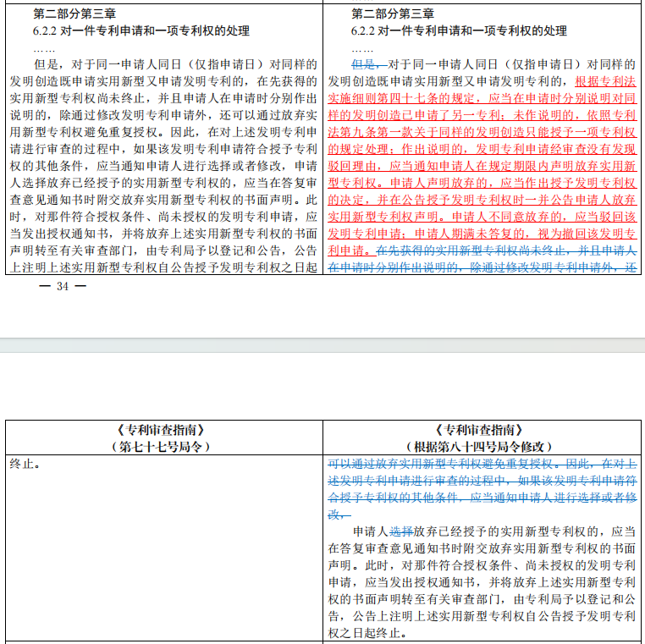
Task: Click revised line starting "权的书面声明转至有关审查部门"
Action: point(482,599)
